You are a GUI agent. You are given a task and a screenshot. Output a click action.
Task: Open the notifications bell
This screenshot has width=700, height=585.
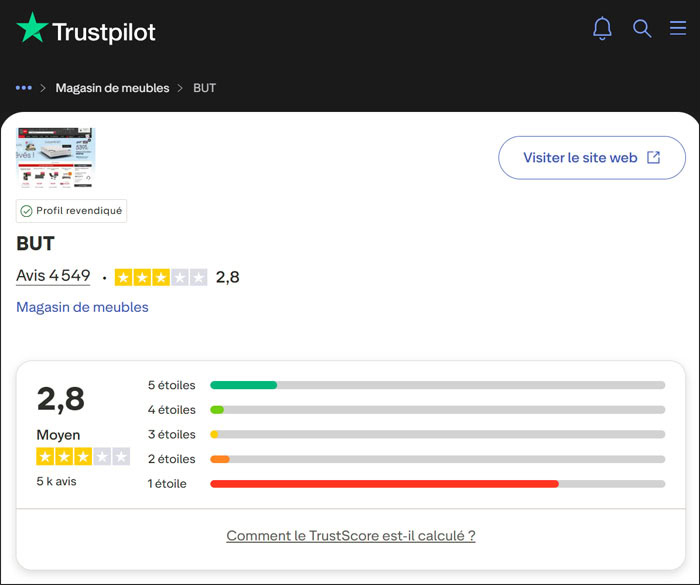(x=602, y=28)
